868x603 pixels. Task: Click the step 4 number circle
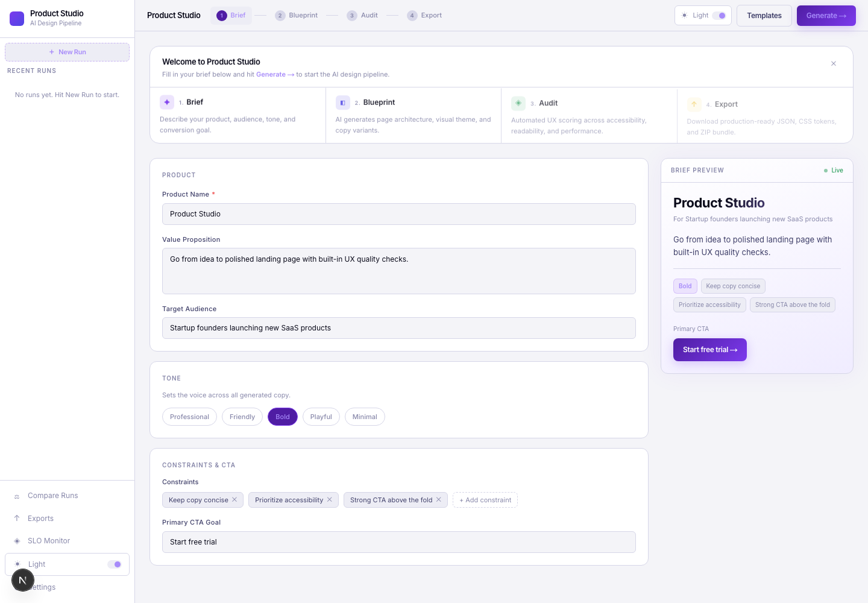pyautogui.click(x=412, y=16)
